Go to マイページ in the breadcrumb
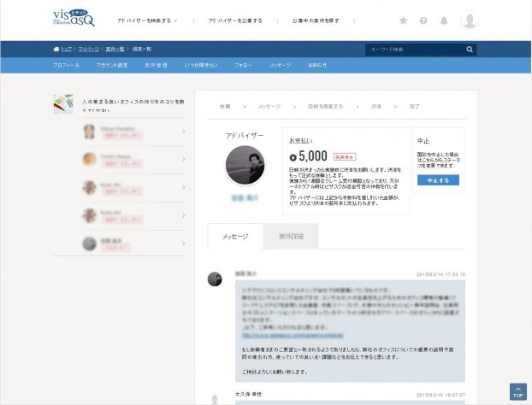Image resolution: width=532 pixels, height=405 pixels. [x=88, y=50]
